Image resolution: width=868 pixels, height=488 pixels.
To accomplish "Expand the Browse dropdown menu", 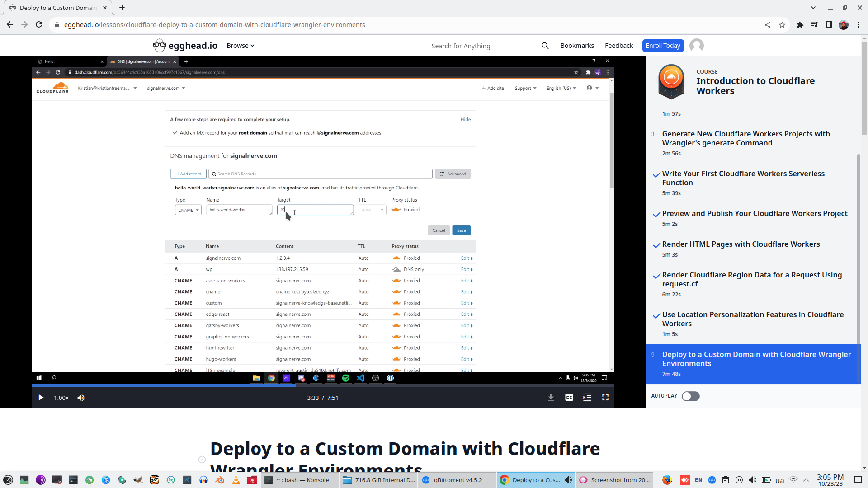I will [x=241, y=46].
